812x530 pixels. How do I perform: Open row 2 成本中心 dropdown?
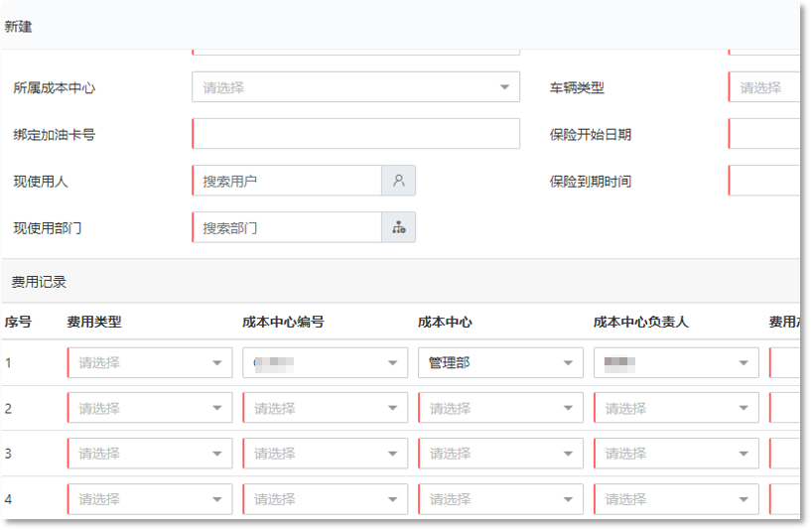pos(500,408)
